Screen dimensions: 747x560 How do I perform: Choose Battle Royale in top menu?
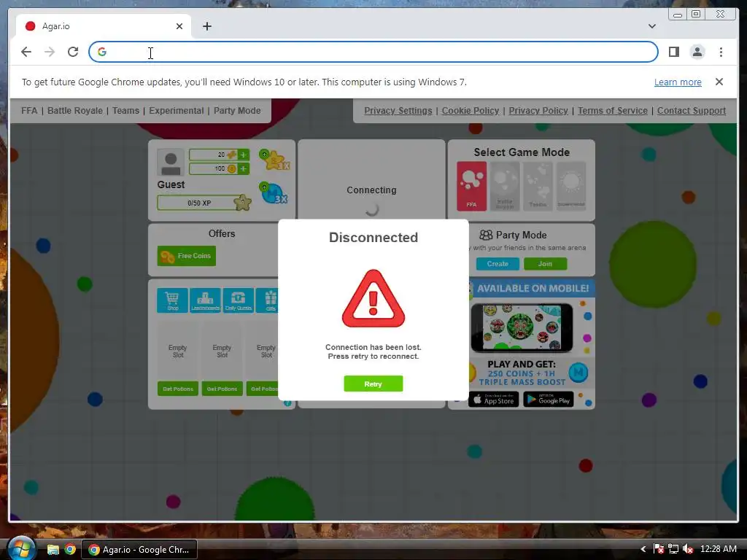75,111
